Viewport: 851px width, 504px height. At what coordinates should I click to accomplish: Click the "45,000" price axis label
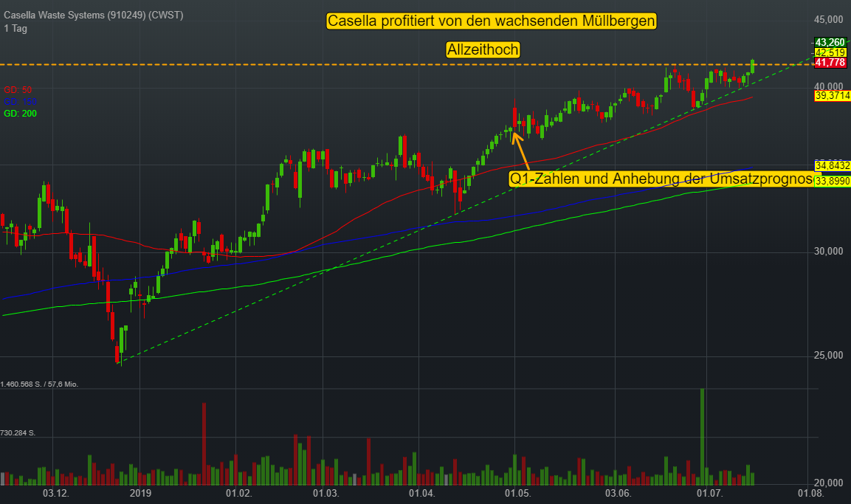(x=829, y=20)
